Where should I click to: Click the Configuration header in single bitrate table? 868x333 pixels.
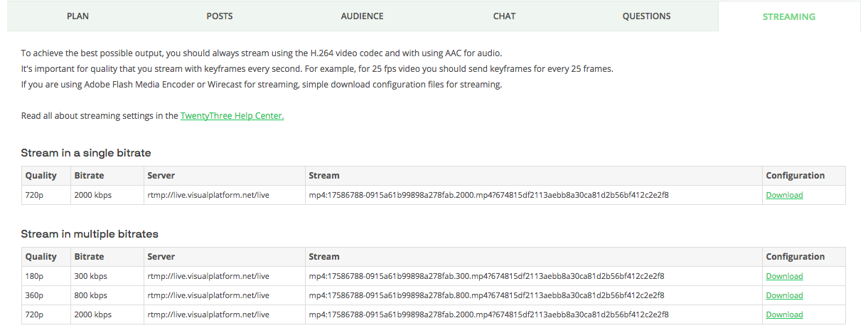(x=795, y=175)
